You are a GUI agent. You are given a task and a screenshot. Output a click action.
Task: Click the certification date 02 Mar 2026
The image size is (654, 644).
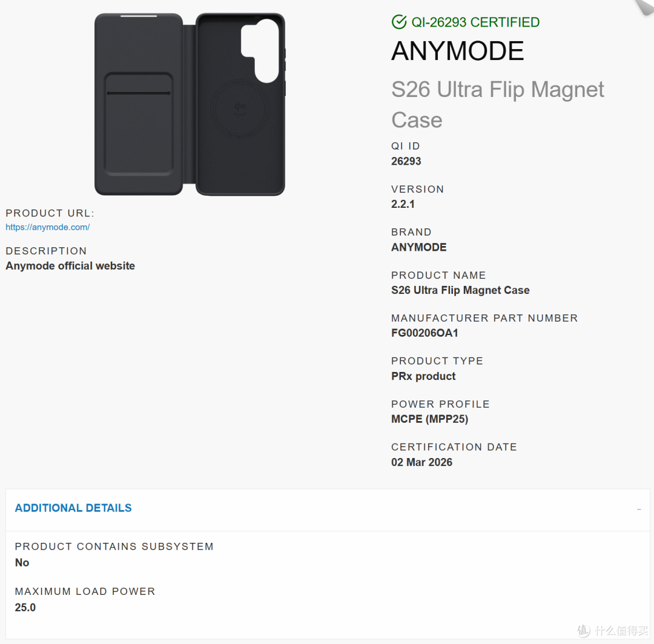tap(421, 462)
